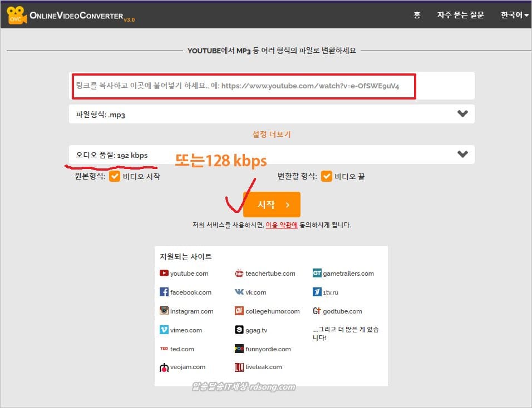The height and width of the screenshot is (408, 532).
Task: Click the LiveLeak icon in site list
Action: (x=239, y=367)
